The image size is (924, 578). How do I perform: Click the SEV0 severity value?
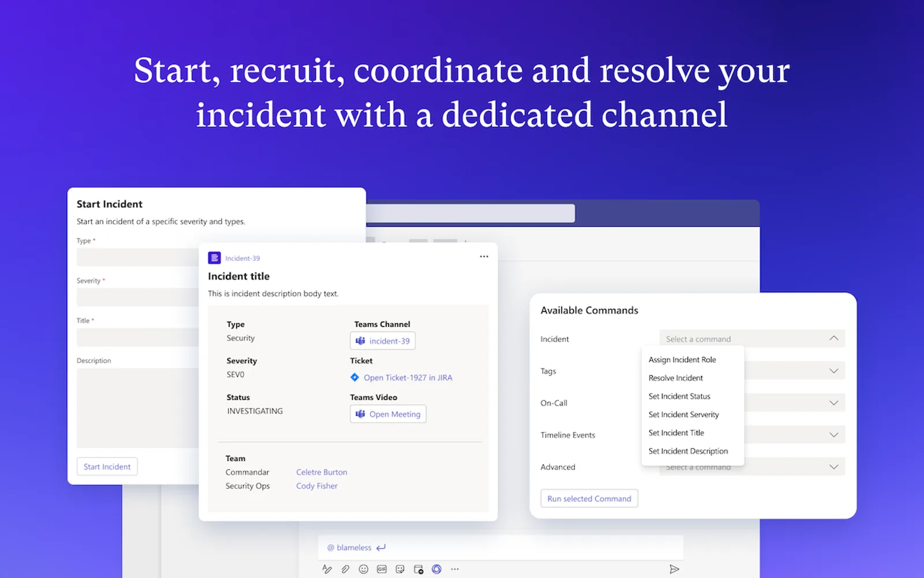[x=236, y=375]
